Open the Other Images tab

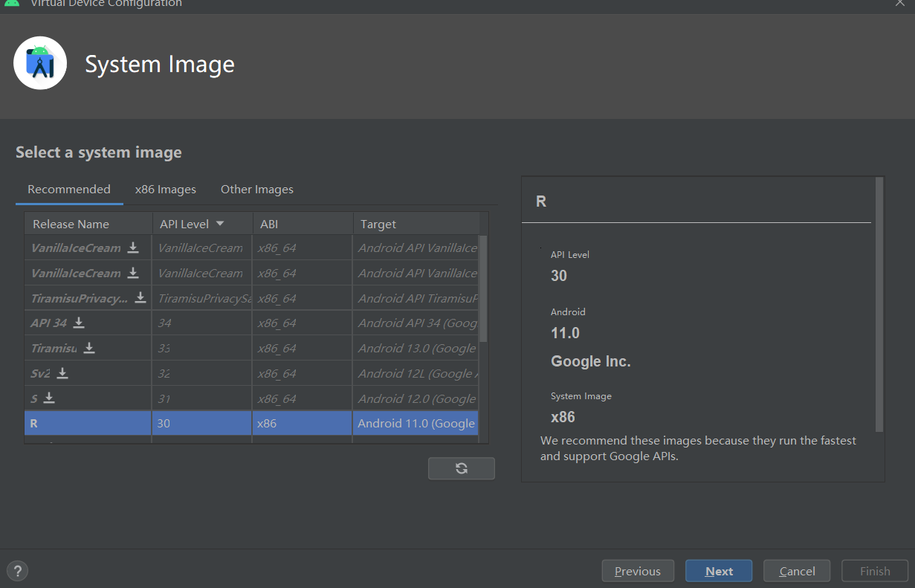pyautogui.click(x=256, y=190)
